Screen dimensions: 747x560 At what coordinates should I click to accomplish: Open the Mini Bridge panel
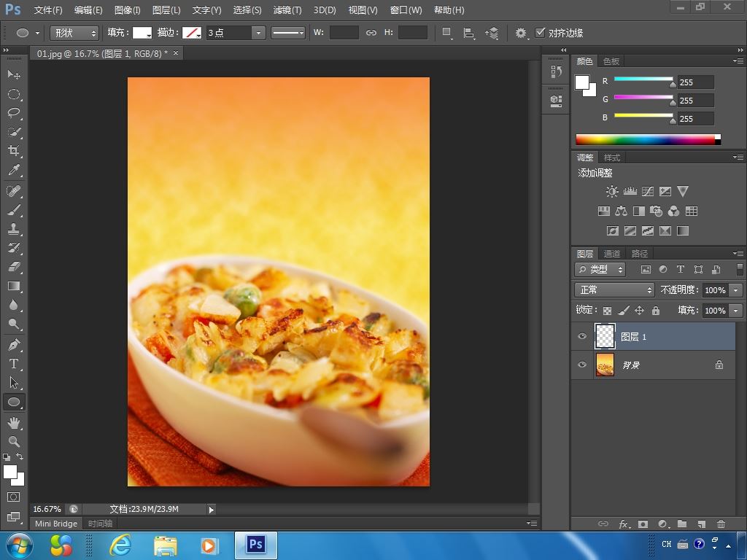(x=56, y=524)
